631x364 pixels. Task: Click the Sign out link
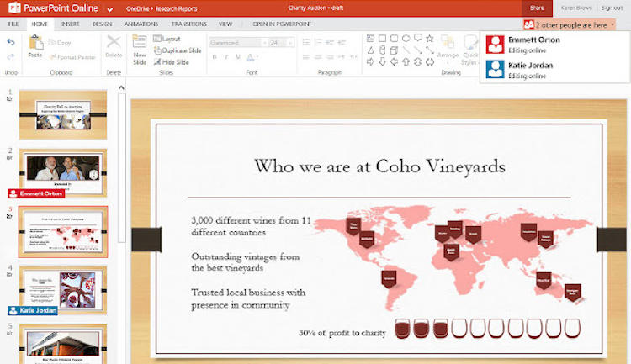tap(612, 8)
